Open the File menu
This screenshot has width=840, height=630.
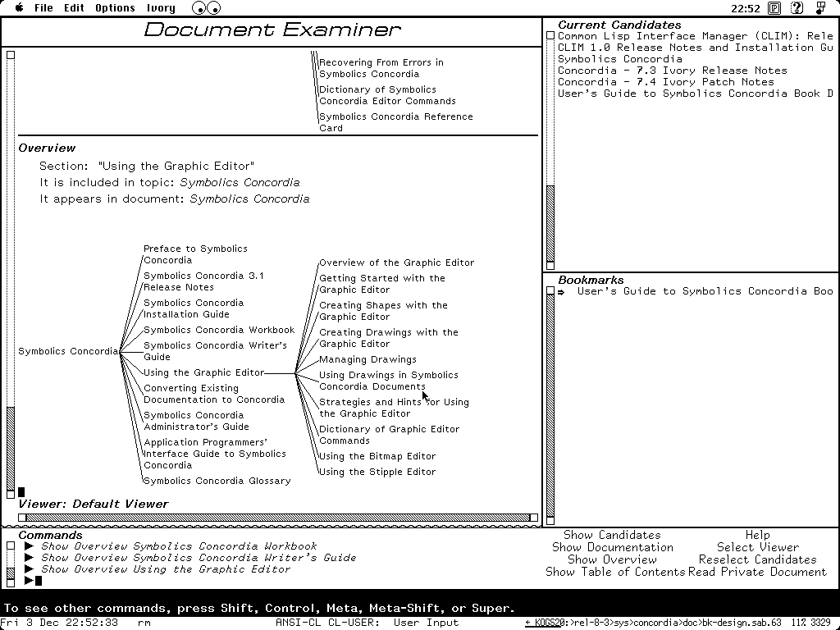(43, 8)
